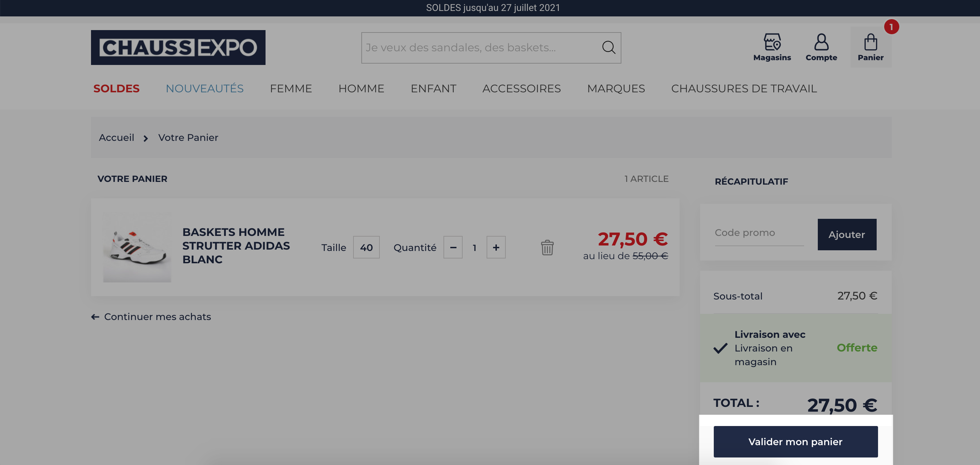The image size is (980, 465).
Task: Click the red cart count badge
Action: pyautogui.click(x=891, y=27)
